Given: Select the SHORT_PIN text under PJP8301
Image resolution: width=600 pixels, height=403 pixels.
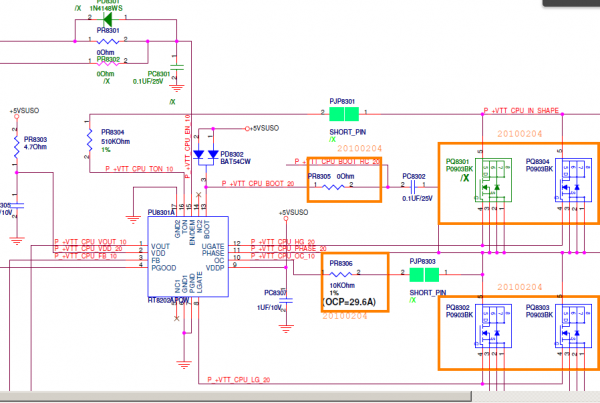Looking at the screenshot, I should pyautogui.click(x=347, y=132).
